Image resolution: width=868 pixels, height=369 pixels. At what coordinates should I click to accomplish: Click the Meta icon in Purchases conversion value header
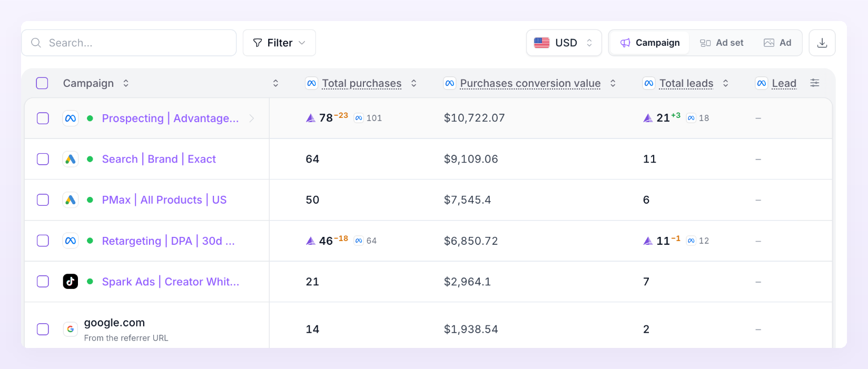450,83
